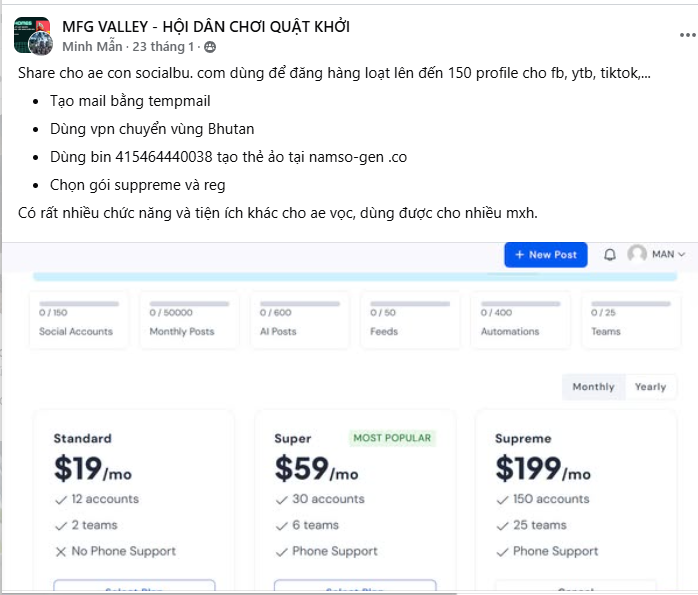
Task: Click the globe privacy icon
Action: pos(210,46)
